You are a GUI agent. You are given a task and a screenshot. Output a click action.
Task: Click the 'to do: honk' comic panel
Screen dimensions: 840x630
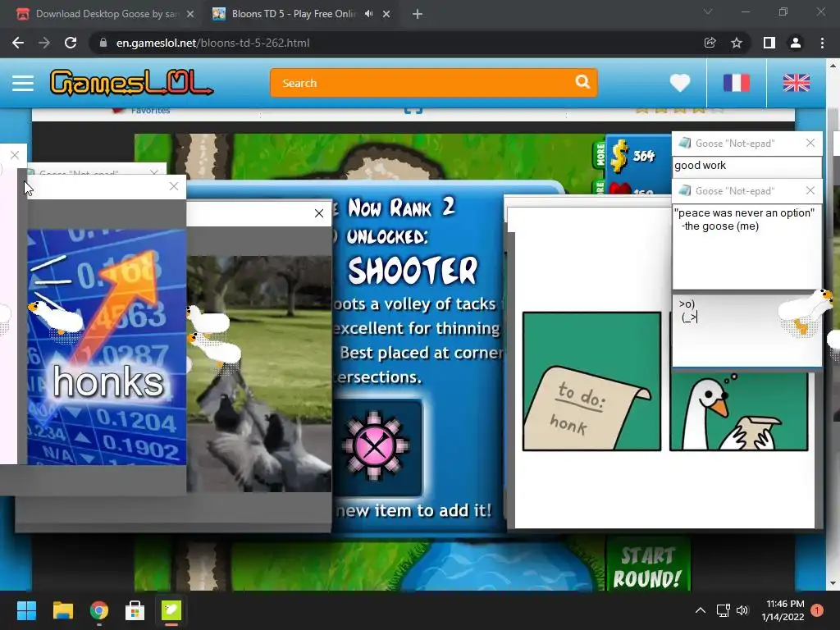pyautogui.click(x=591, y=381)
